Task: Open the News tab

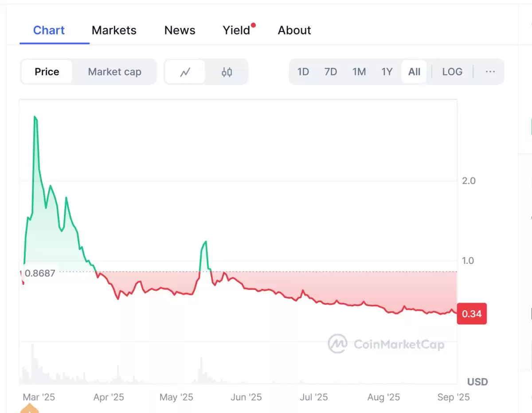Action: 180,30
